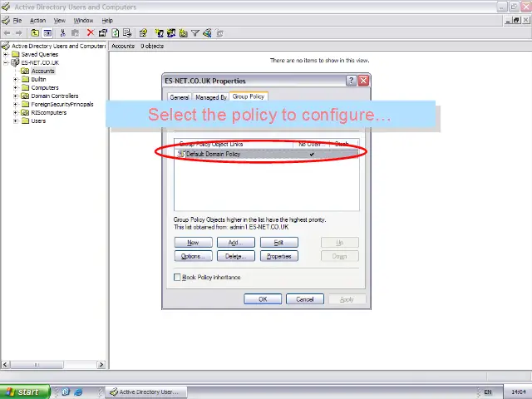Click the Forward arrow toolbar icon
The height and width of the screenshot is (399, 532).
[19, 33]
